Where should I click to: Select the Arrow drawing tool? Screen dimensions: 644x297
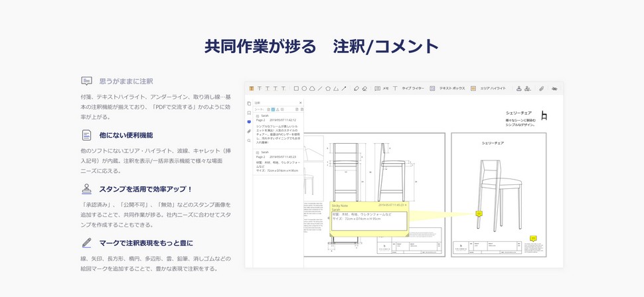(344, 88)
